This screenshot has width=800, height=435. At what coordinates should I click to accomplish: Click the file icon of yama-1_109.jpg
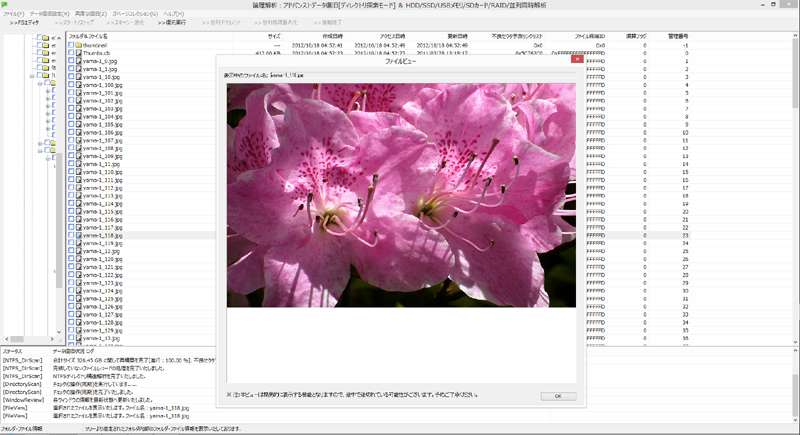pos(79,156)
